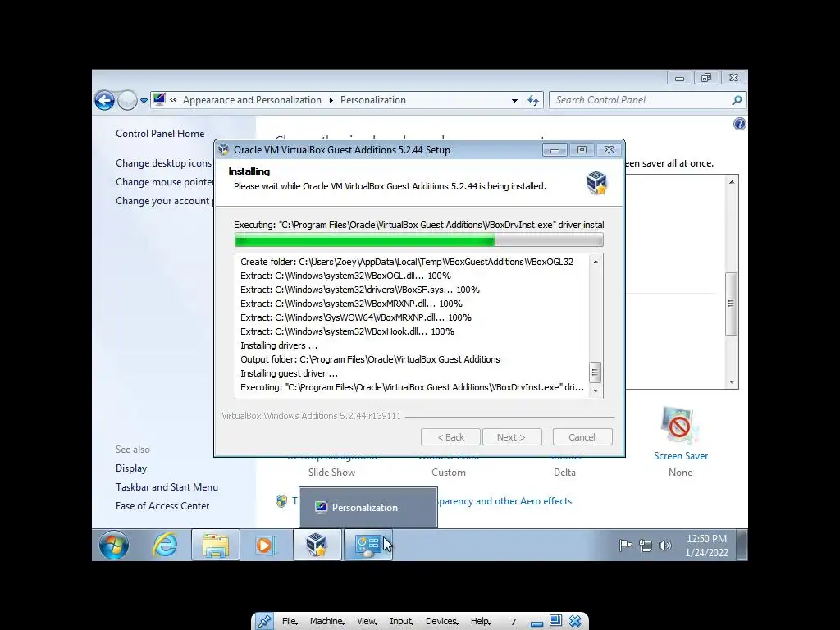Minimize VM via mini toolbar icon
The image size is (840, 630).
click(x=536, y=623)
